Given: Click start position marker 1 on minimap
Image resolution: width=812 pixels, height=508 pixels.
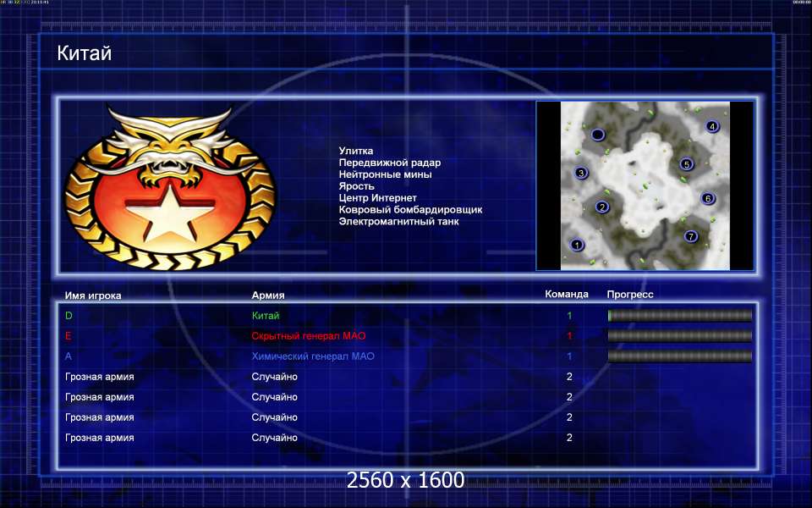Looking at the screenshot, I should [x=577, y=245].
